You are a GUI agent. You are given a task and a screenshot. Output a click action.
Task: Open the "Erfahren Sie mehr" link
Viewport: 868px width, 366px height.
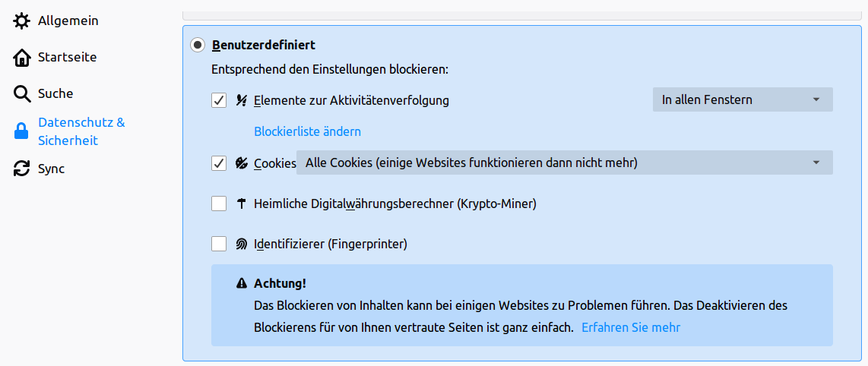(x=631, y=327)
